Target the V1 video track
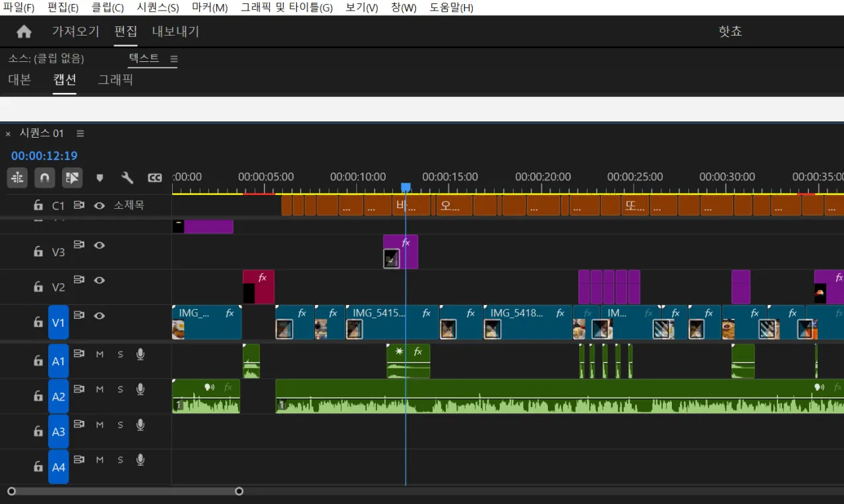The width and height of the screenshot is (844, 504). click(x=59, y=323)
